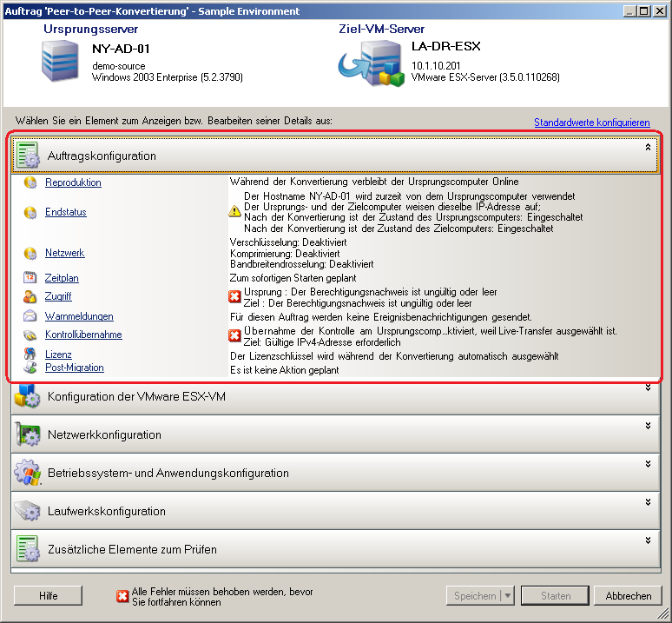Click the Abbrechen button

(x=628, y=595)
